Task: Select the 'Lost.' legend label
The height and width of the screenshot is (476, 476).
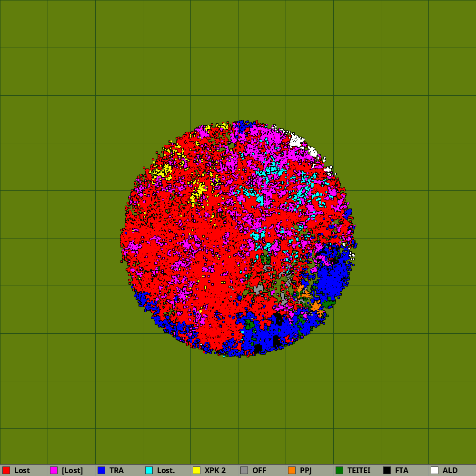Action: point(166,470)
